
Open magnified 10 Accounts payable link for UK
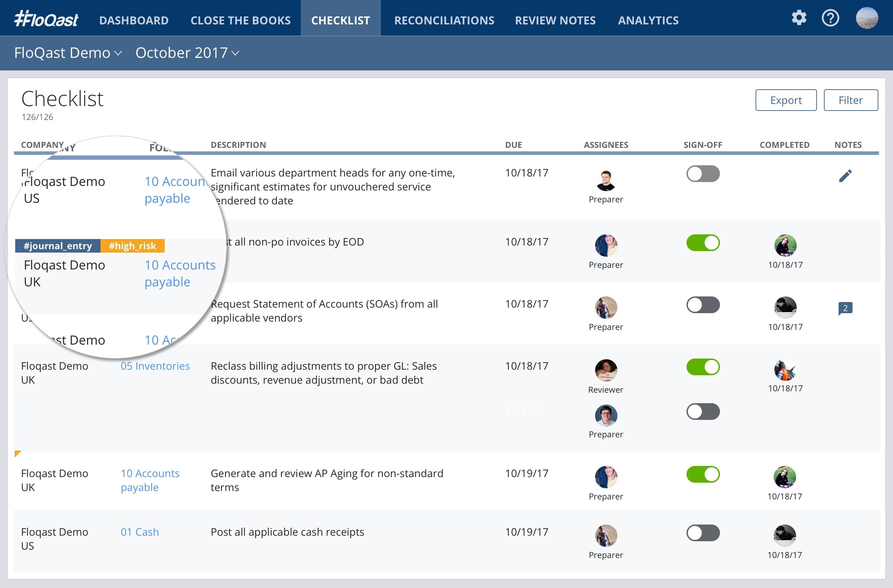(180, 273)
